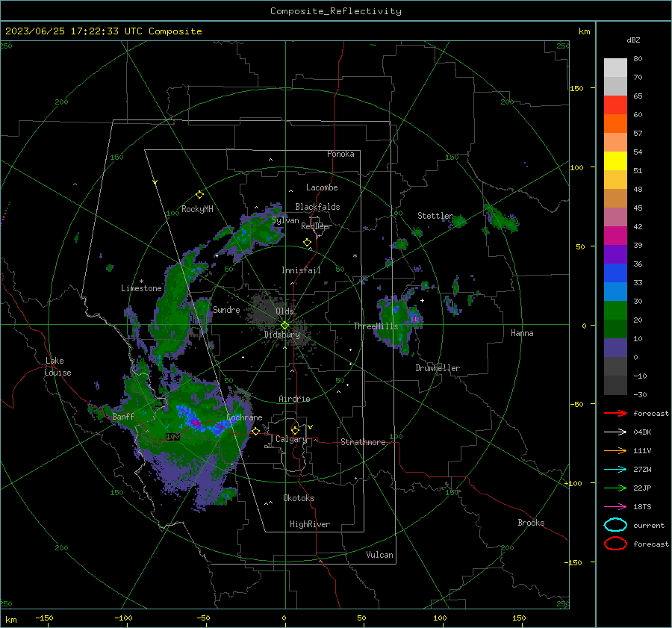Click the purple storm core west of Cochrane

pos(196,423)
